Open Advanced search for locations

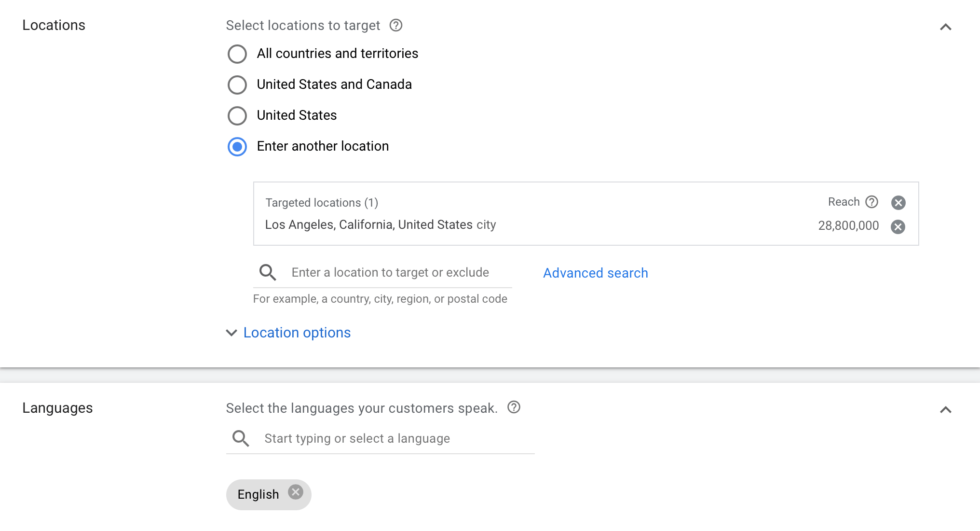point(595,273)
